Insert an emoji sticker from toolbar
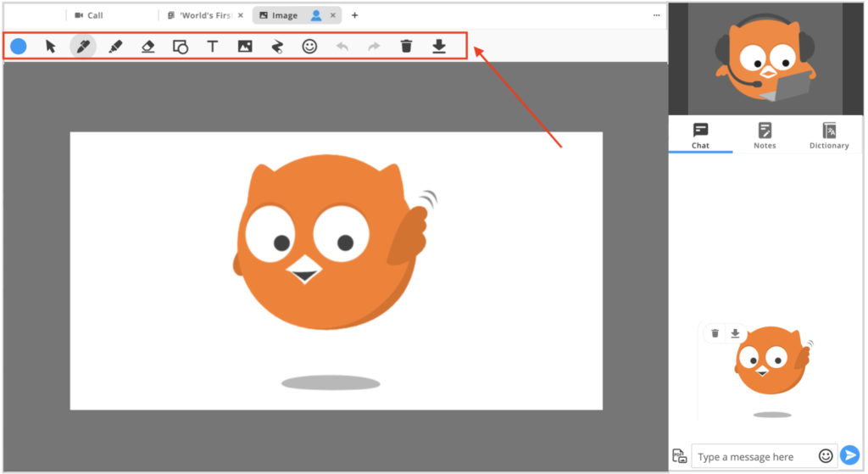The image size is (868, 474). pos(310,46)
